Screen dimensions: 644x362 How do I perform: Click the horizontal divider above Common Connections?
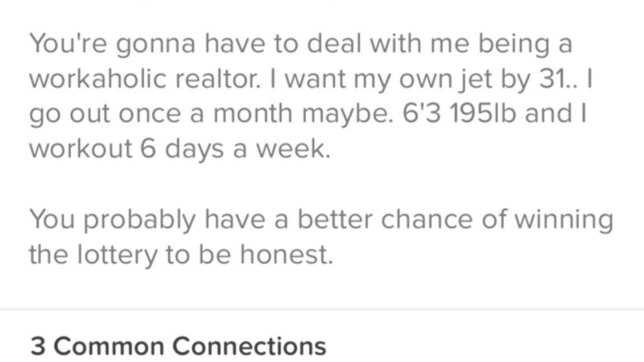coord(322,309)
